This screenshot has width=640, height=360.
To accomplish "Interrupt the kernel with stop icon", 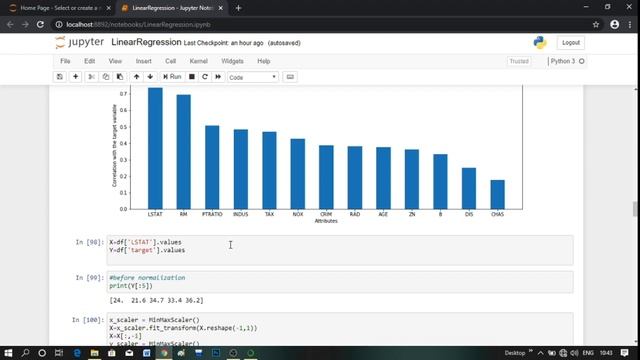I will (x=191, y=77).
